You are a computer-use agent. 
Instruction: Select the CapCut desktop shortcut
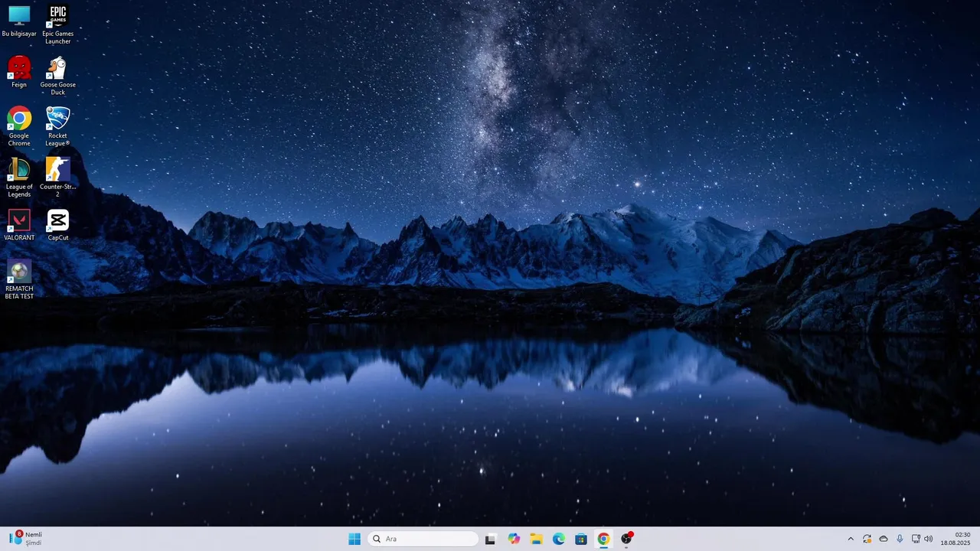coord(57,225)
